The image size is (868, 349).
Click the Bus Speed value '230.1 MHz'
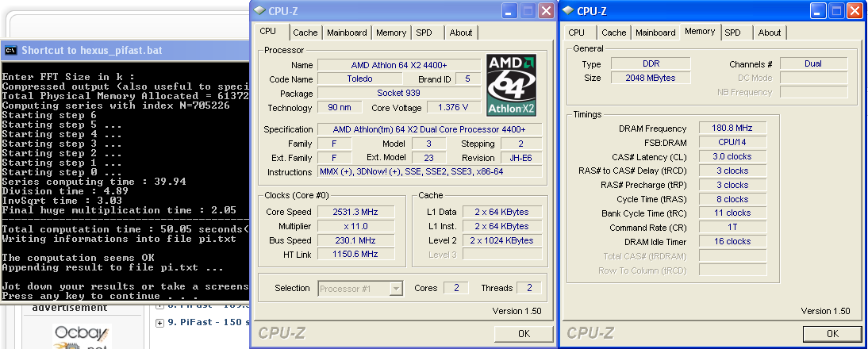click(355, 240)
